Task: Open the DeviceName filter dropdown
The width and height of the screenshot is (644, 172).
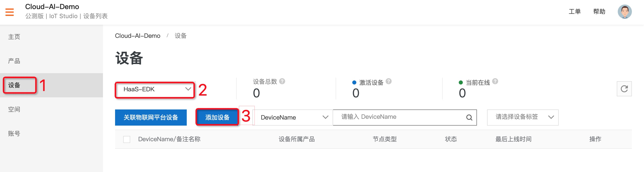Action: (x=294, y=118)
